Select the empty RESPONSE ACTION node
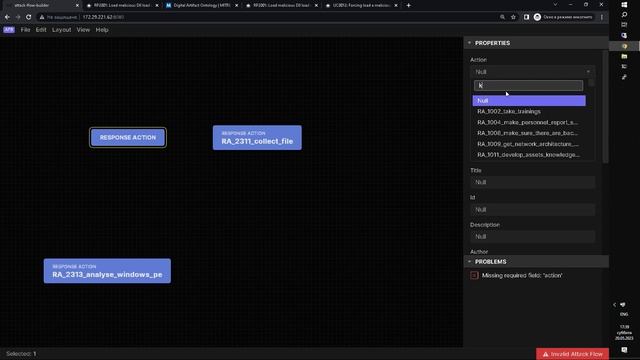Screen dimensions: 640x360 coord(128,138)
